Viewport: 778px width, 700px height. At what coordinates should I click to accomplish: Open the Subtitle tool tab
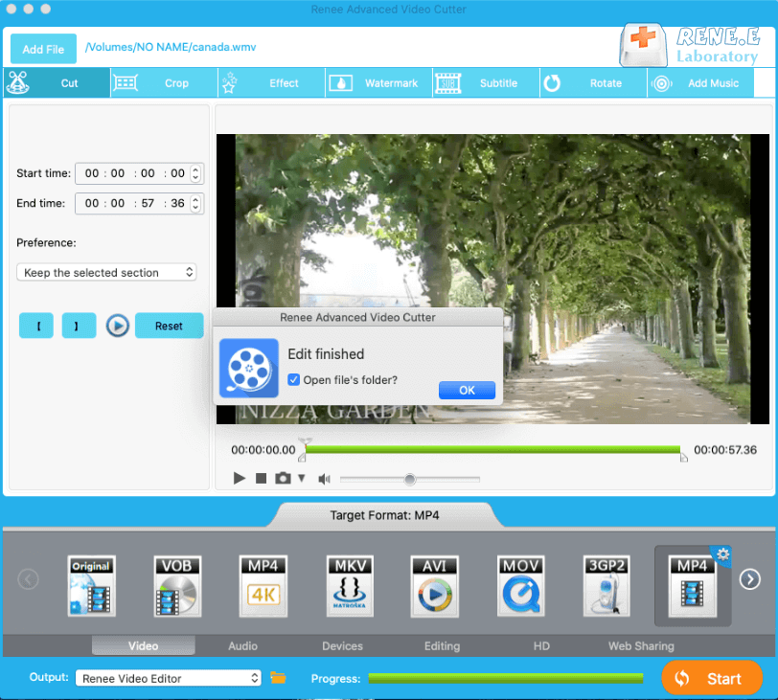[x=487, y=82]
